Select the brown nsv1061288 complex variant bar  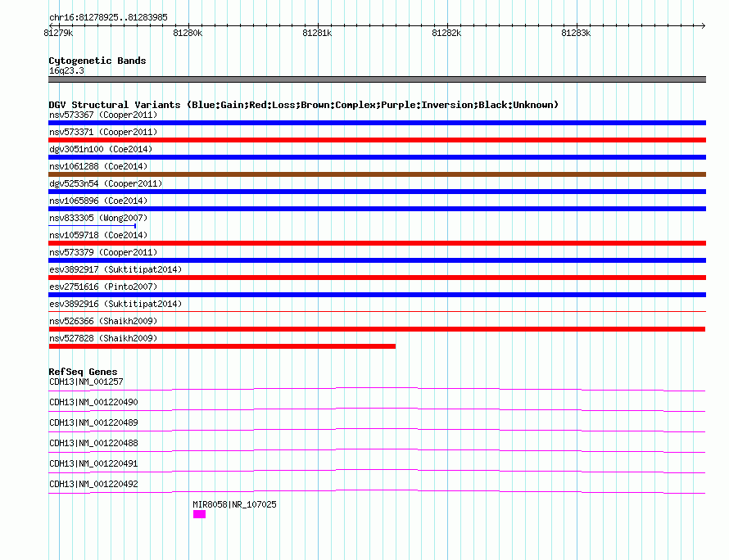(377, 174)
